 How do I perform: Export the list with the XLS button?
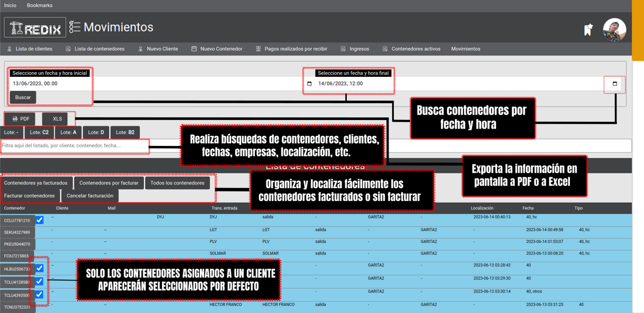(57, 119)
